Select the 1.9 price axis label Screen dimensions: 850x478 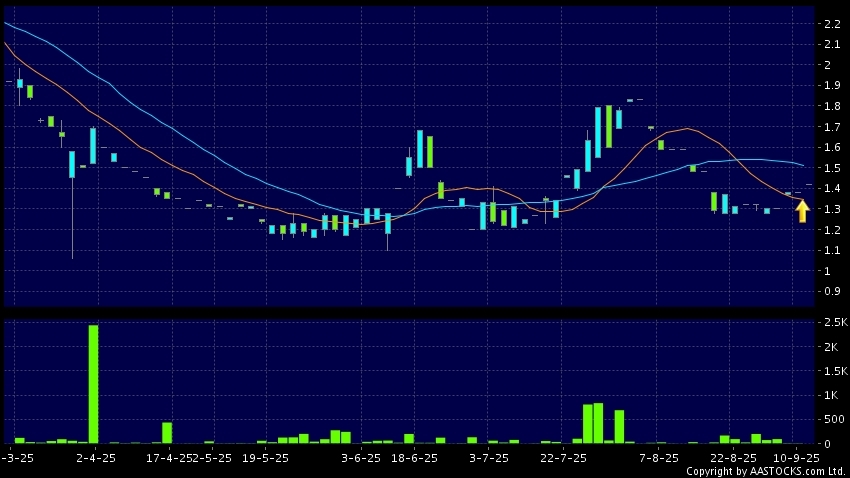coord(832,86)
